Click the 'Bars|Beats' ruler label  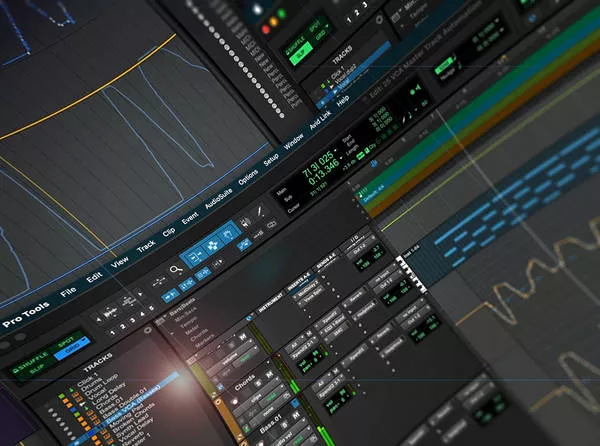[183, 308]
